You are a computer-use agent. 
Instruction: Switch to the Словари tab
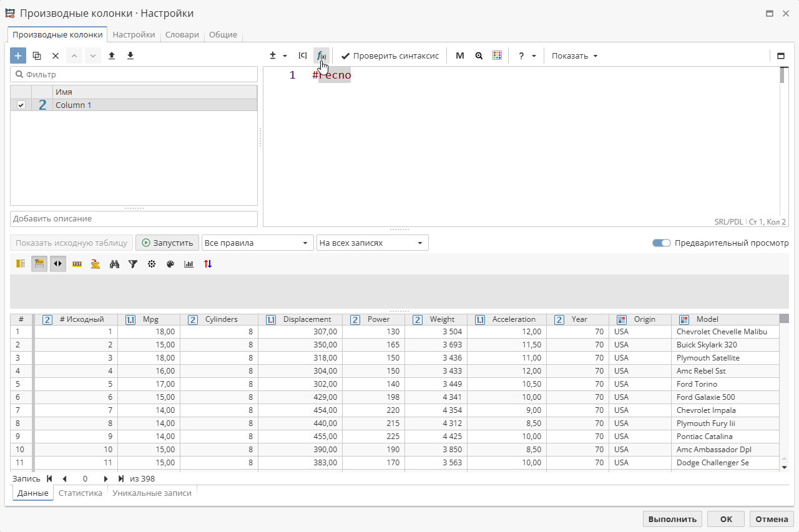click(x=182, y=35)
